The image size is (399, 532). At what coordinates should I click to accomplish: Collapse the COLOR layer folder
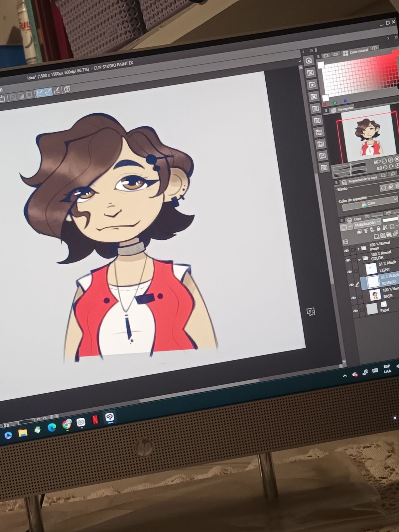tap(360, 259)
